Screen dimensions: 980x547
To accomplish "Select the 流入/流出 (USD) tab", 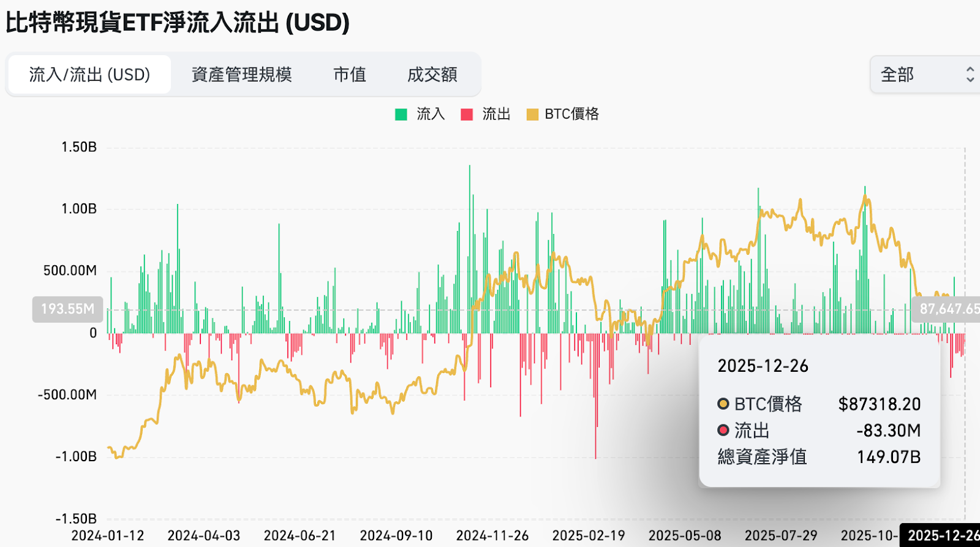I will coord(89,75).
